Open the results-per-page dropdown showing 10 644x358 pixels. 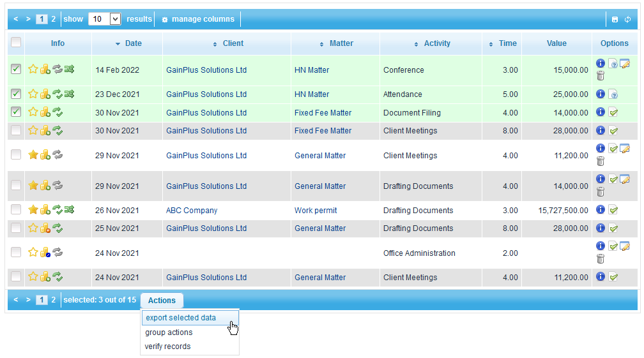105,19
